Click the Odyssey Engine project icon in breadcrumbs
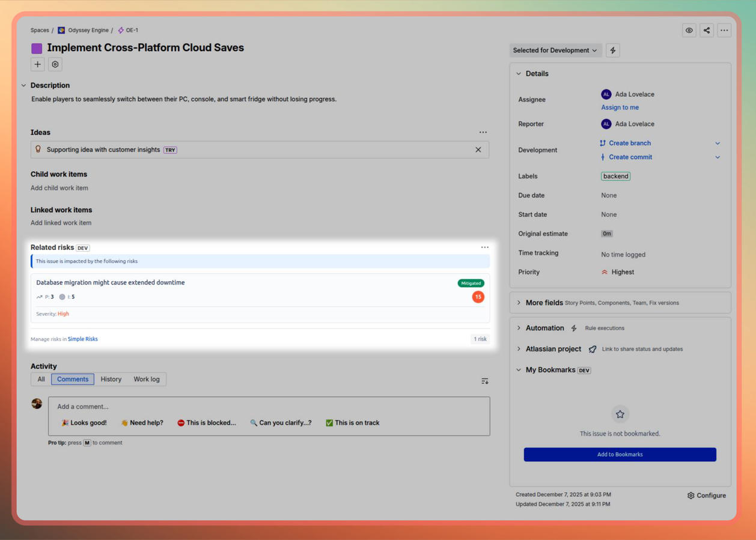Viewport: 756px width, 540px height. 60,29
